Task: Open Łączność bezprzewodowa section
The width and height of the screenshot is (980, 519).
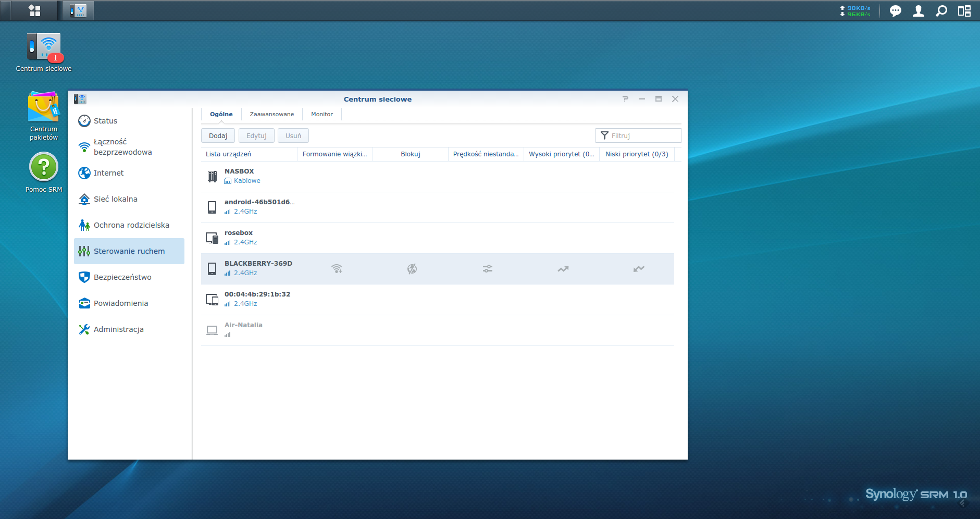Action: (x=129, y=147)
